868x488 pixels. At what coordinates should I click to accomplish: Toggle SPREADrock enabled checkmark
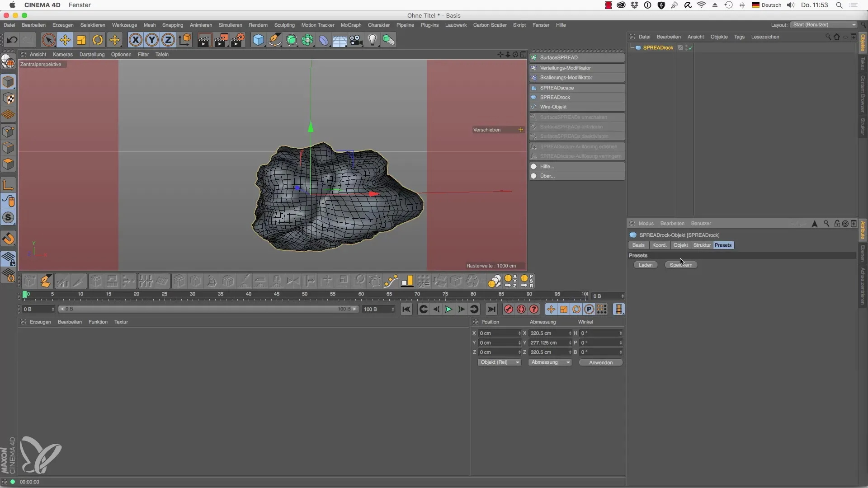coord(690,48)
